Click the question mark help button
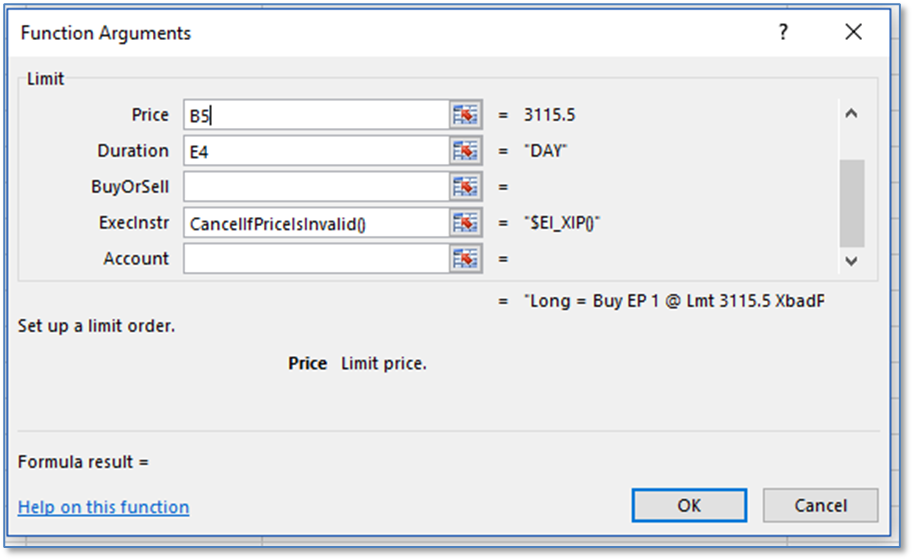 coord(784,33)
